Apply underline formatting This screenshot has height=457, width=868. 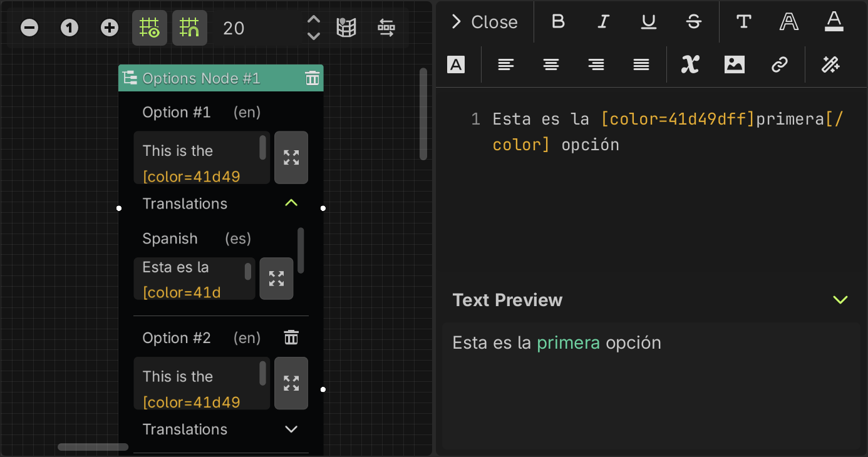649,21
